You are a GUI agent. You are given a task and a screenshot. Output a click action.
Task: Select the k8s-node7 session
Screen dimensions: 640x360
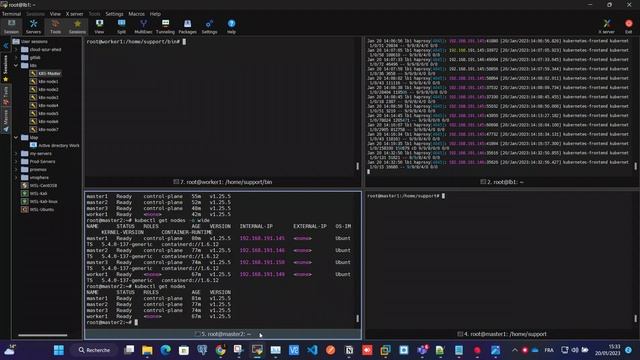pos(44,129)
